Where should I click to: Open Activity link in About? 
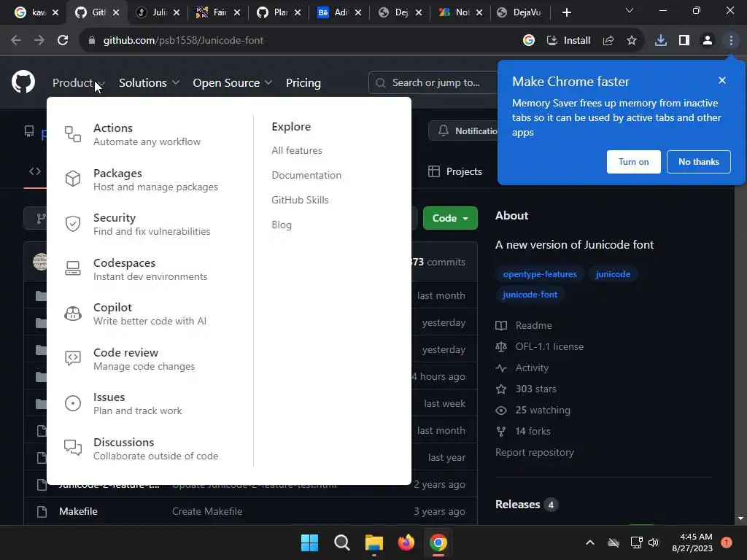522,368
